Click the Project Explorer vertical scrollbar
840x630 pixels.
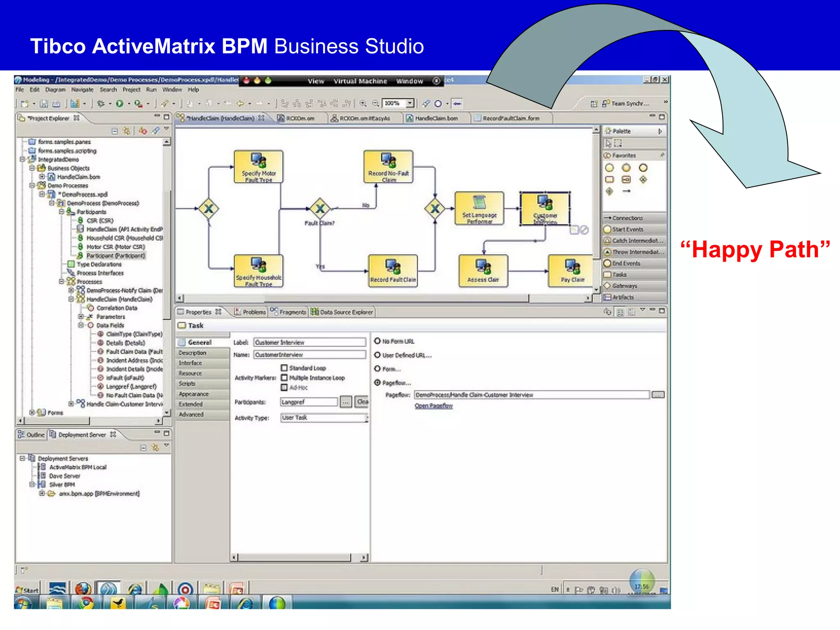pos(167,254)
